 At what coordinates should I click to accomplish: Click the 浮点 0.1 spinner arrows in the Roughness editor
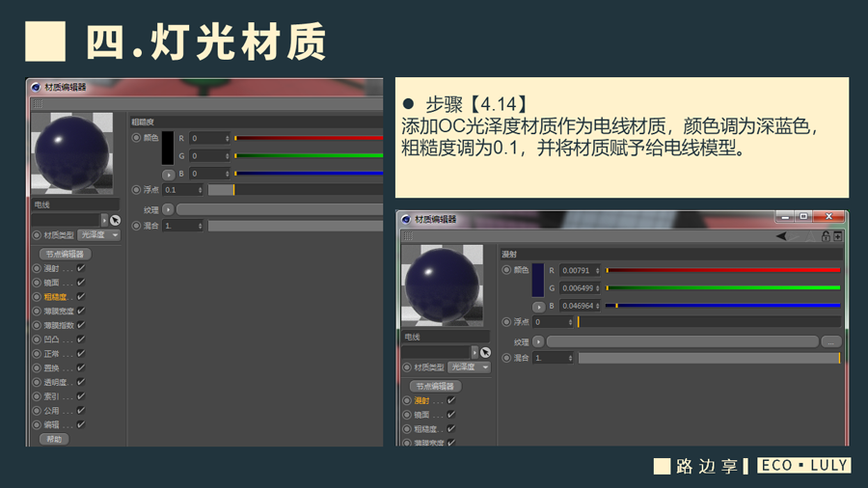[x=200, y=190]
